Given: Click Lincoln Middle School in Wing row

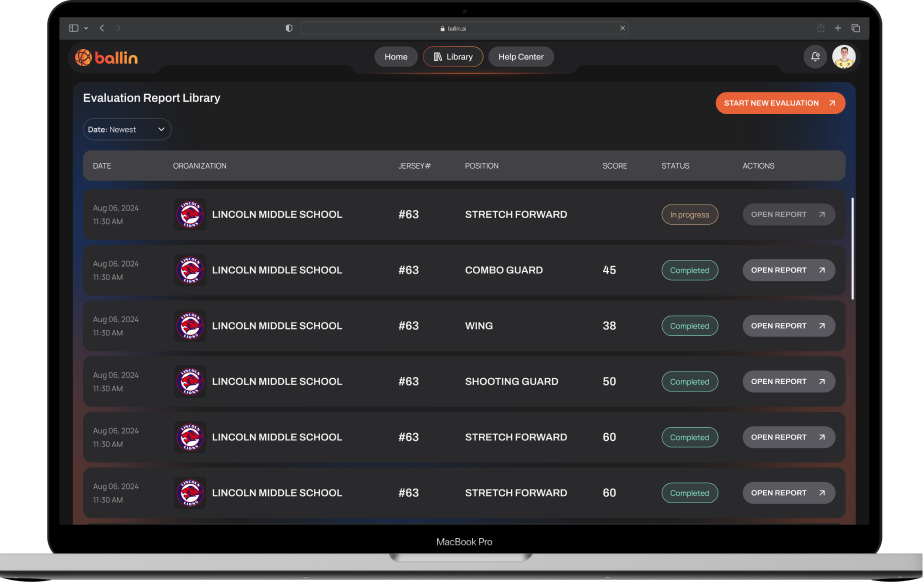Looking at the screenshot, I should point(277,325).
